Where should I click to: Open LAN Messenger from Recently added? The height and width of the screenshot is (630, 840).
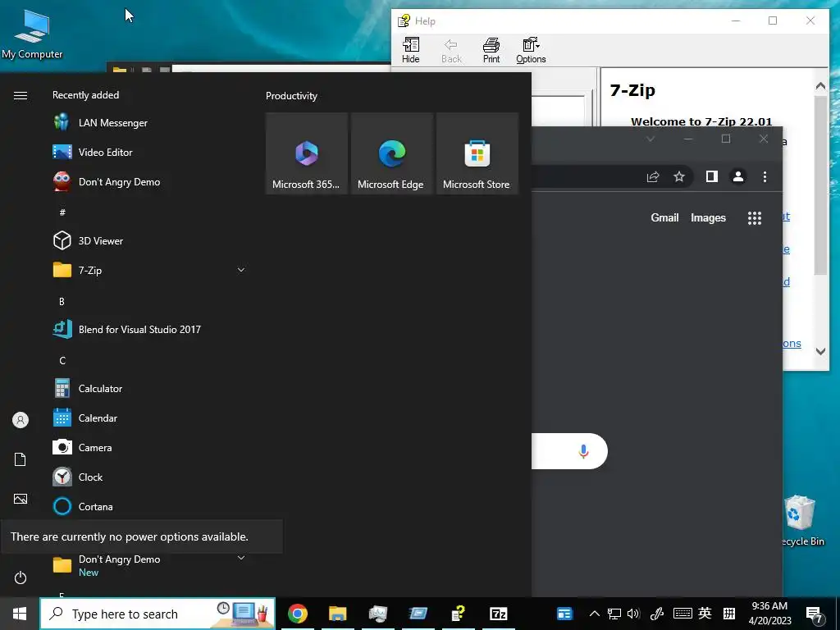[x=150, y=123]
